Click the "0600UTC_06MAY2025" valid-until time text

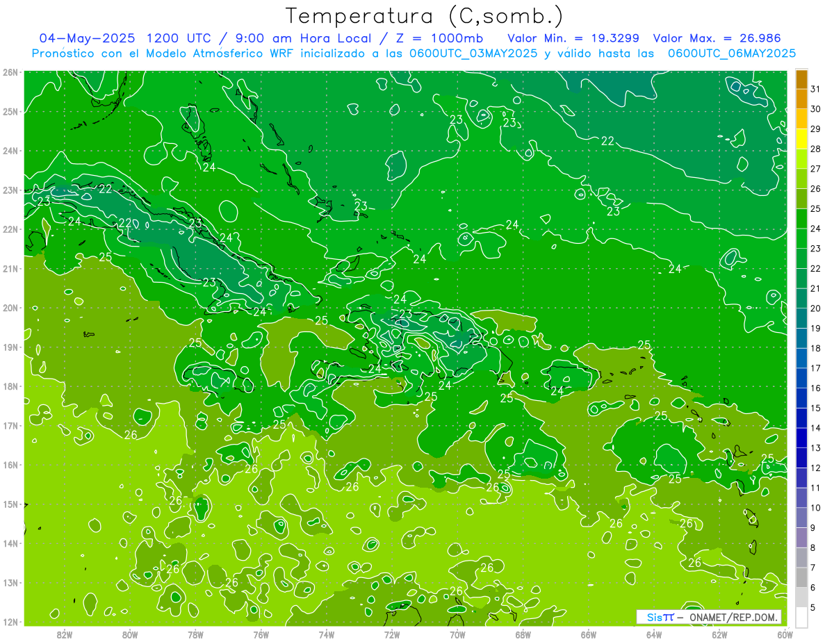click(732, 53)
